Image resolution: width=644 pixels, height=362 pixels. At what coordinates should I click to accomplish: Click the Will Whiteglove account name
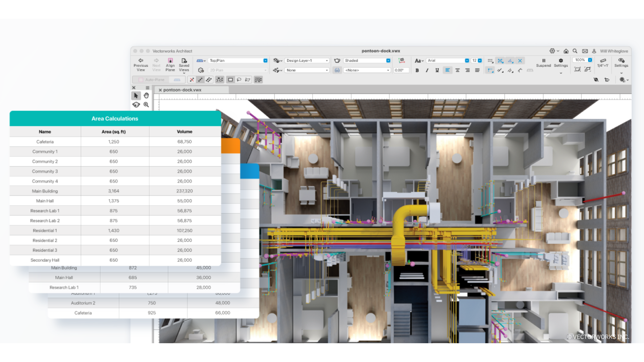[614, 51]
